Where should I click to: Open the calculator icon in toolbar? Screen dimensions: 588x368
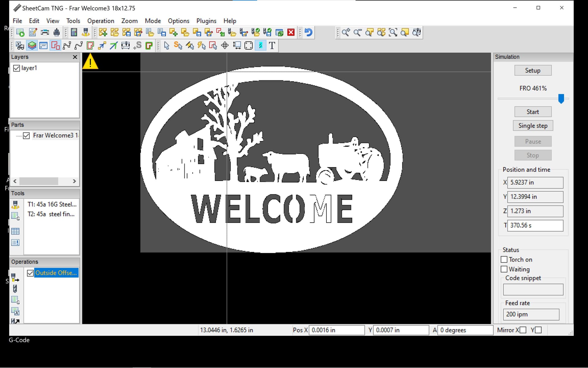click(74, 33)
